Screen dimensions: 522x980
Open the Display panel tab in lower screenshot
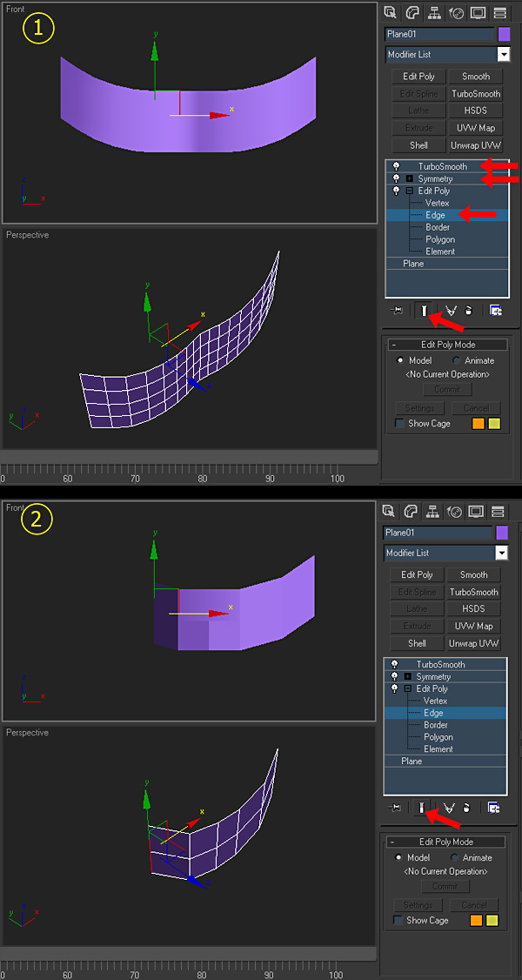click(476, 511)
